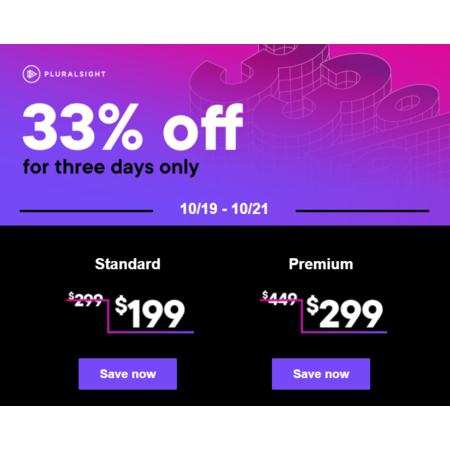Image resolution: width=450 pixels, height=450 pixels.
Task: Click the crossed-out $449 Premium price
Action: click(x=279, y=298)
